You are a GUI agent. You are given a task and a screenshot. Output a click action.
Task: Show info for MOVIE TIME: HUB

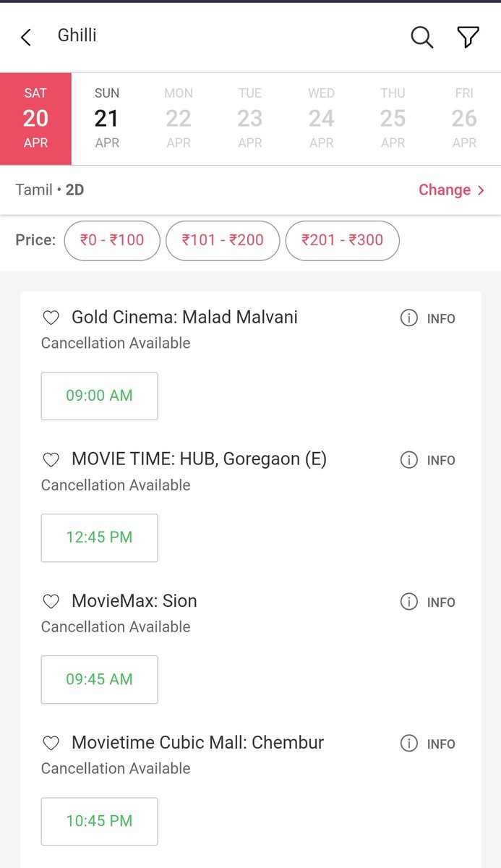click(x=428, y=460)
